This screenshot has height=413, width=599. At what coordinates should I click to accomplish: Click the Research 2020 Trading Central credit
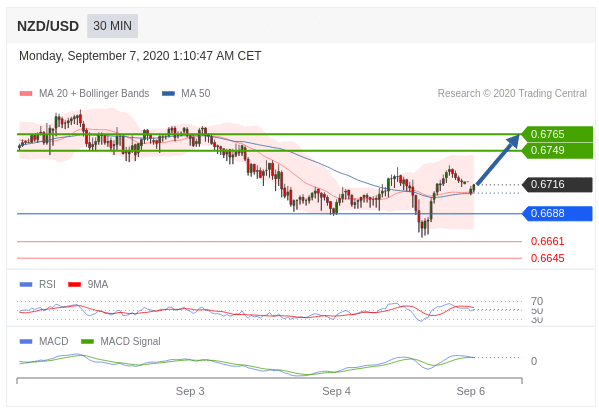512,94
